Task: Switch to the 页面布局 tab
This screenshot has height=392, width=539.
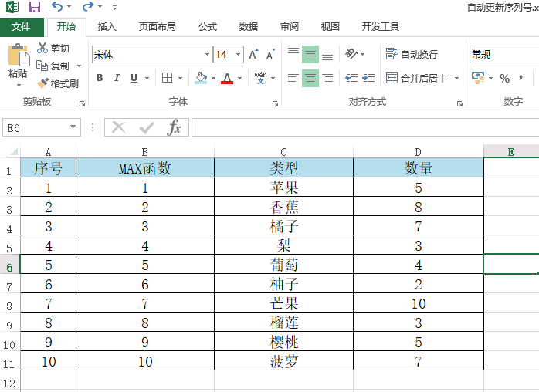Action: tap(157, 27)
